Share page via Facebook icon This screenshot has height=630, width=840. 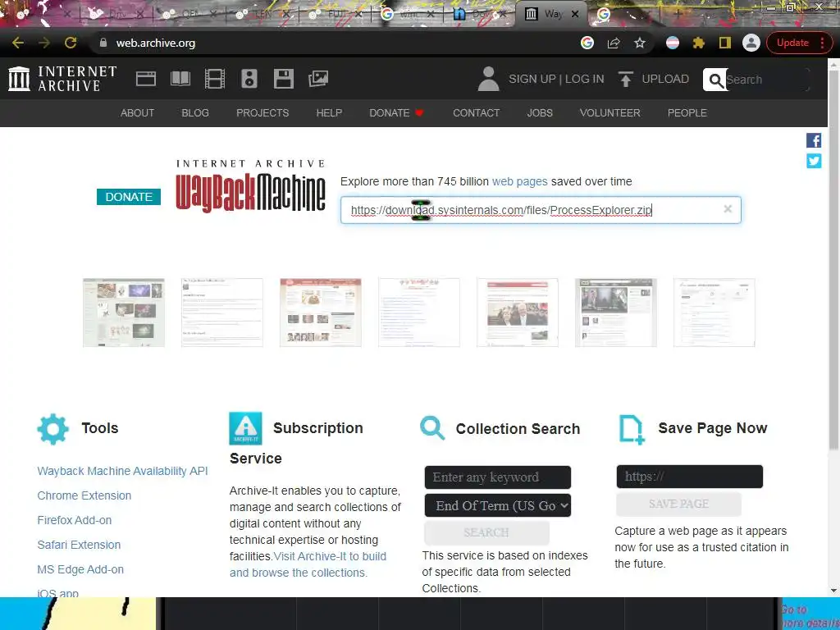(814, 140)
